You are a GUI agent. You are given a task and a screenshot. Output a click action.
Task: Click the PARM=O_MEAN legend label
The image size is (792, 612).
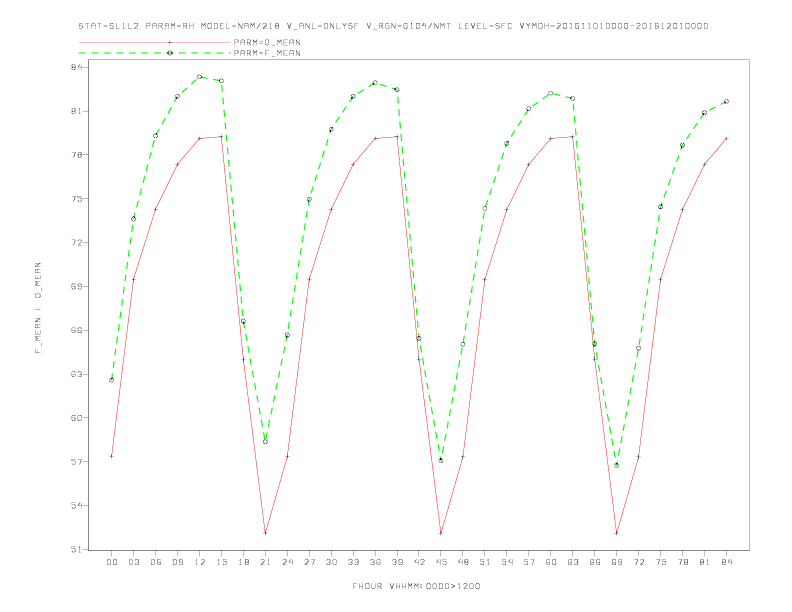tap(267, 42)
